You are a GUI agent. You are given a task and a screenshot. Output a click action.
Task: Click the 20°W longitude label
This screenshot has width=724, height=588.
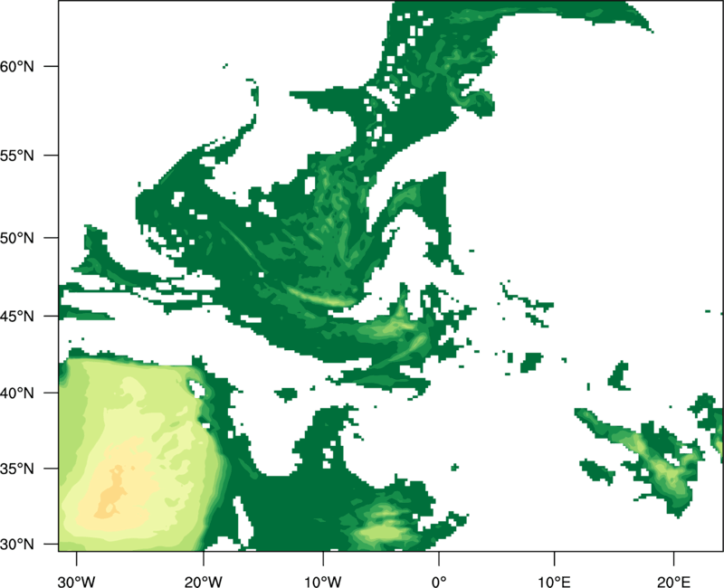[x=203, y=582]
